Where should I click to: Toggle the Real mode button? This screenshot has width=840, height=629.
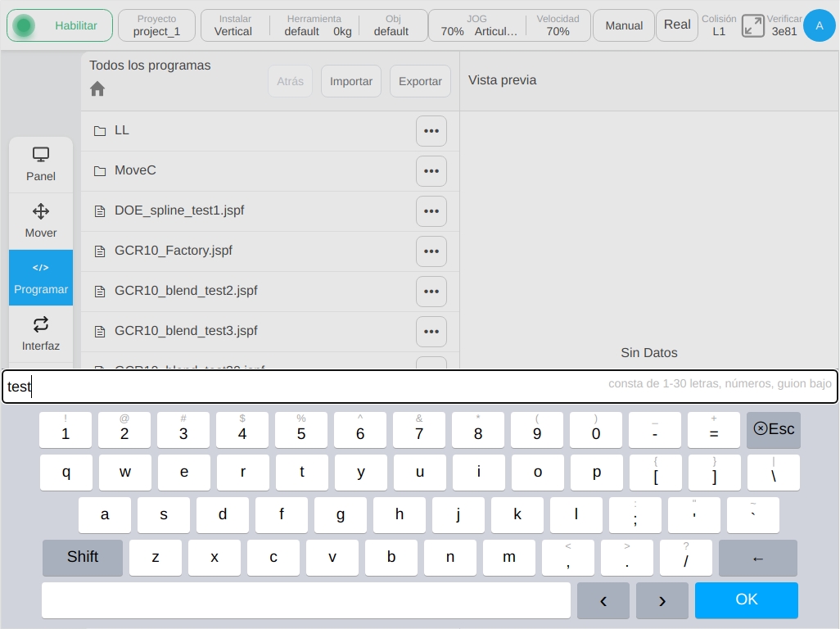click(677, 25)
